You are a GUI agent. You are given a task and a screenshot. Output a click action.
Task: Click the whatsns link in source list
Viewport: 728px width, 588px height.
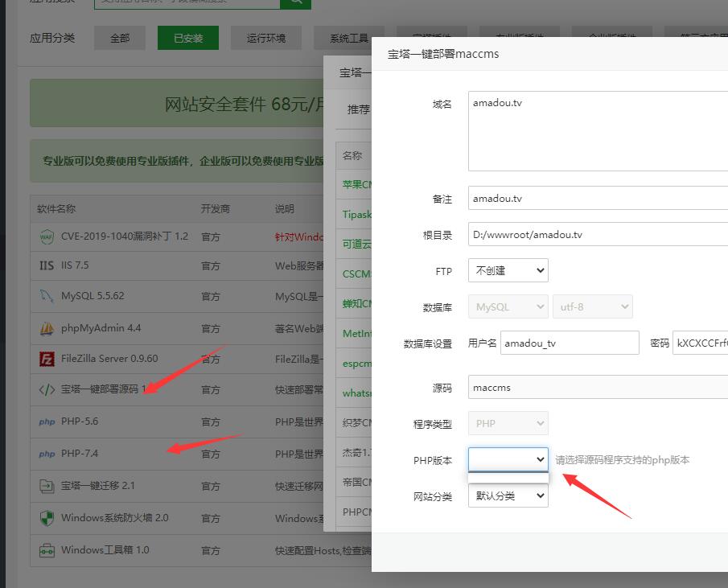click(x=356, y=393)
